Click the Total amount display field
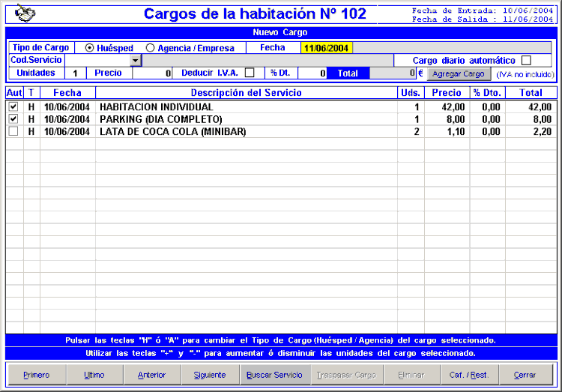Viewport: 562px width, 392px height. click(x=393, y=73)
